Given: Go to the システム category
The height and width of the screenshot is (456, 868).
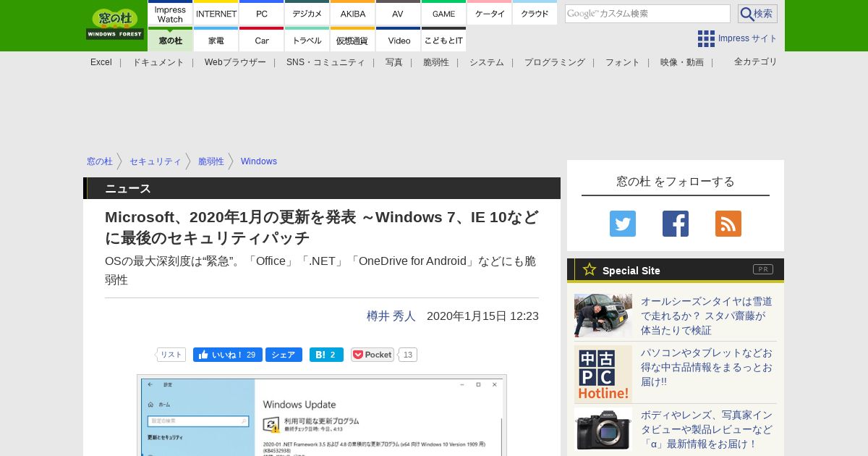Looking at the screenshot, I should [x=487, y=62].
